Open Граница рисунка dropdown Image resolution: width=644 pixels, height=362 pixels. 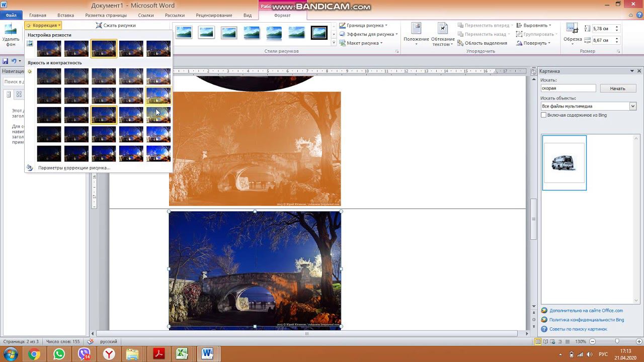coord(363,25)
